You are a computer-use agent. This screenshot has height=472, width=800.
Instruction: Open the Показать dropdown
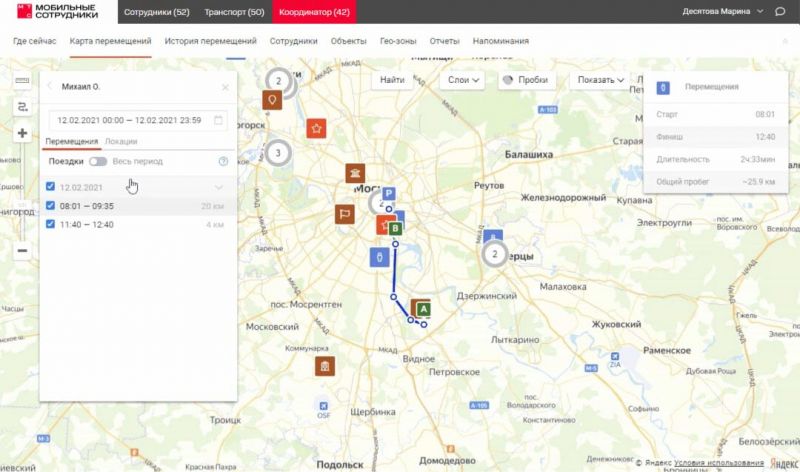[x=600, y=80]
